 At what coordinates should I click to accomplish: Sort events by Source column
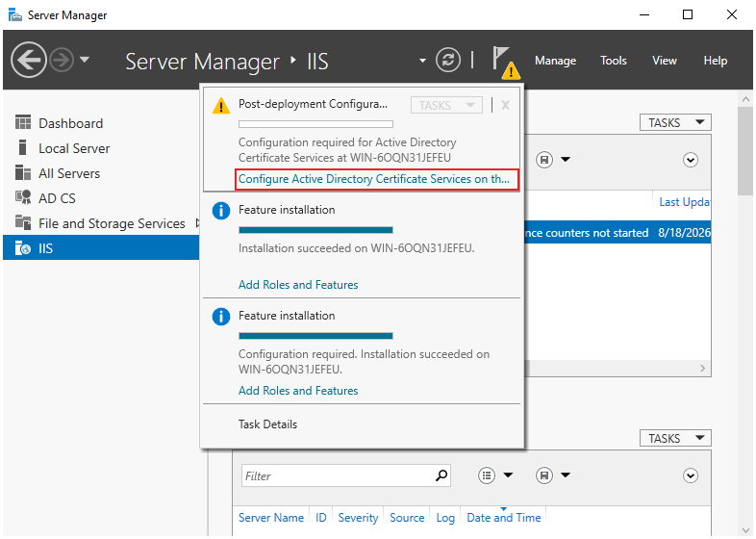(407, 518)
